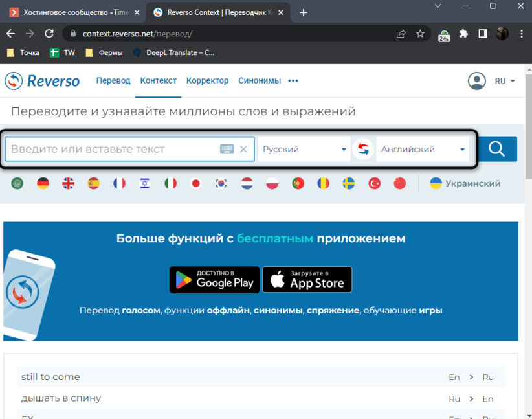The height and width of the screenshot is (419, 532).
Task: Choose the Turkish flag
Action: (375, 183)
